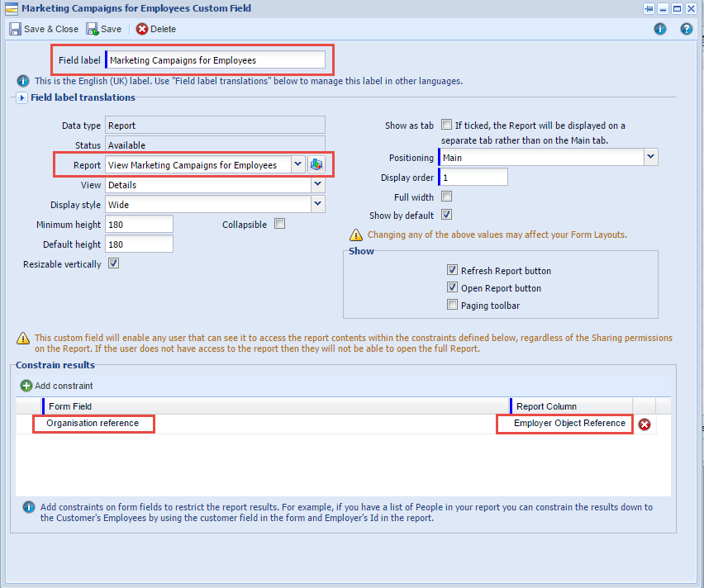The height and width of the screenshot is (588, 704).
Task: Open the Positioning dropdown arrow
Action: (650, 157)
